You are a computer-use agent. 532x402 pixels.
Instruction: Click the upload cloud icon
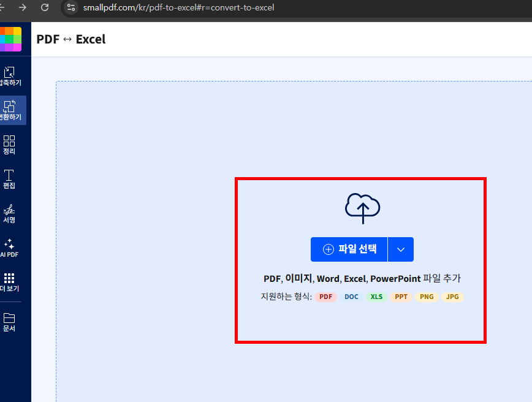coord(362,208)
